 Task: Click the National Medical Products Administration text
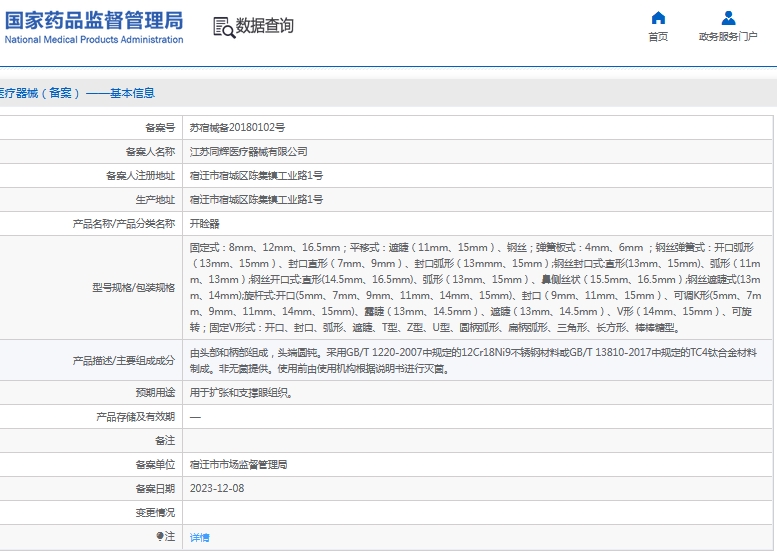point(94,40)
